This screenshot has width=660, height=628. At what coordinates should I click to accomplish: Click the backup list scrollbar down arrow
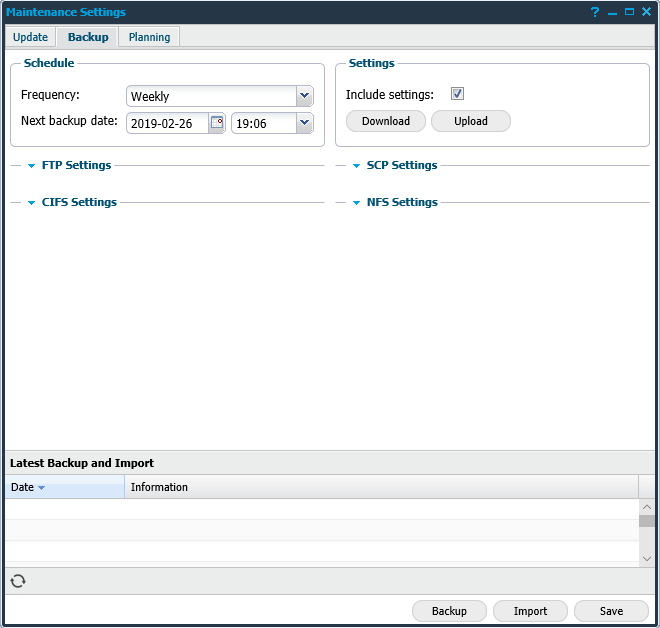647,558
